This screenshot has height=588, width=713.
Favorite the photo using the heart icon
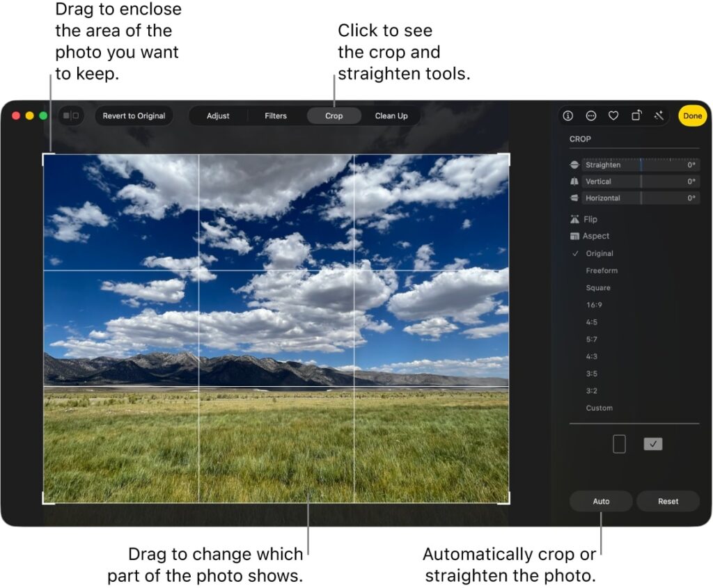coord(613,116)
